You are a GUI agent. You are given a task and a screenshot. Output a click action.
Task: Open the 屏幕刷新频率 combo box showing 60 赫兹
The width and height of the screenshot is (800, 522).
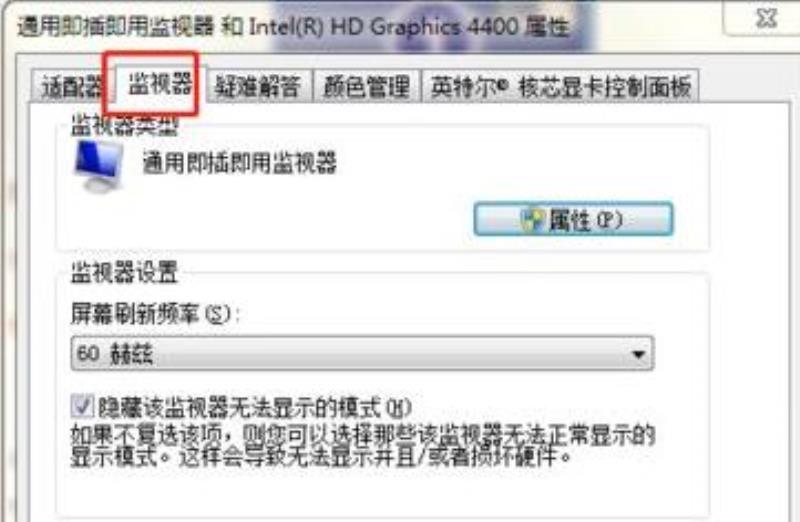(362, 353)
